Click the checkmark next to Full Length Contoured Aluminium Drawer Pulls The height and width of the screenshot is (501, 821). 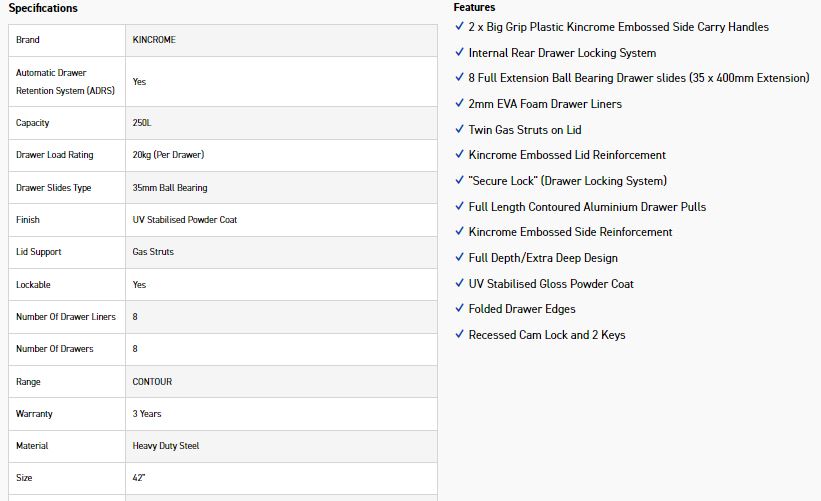pos(459,206)
